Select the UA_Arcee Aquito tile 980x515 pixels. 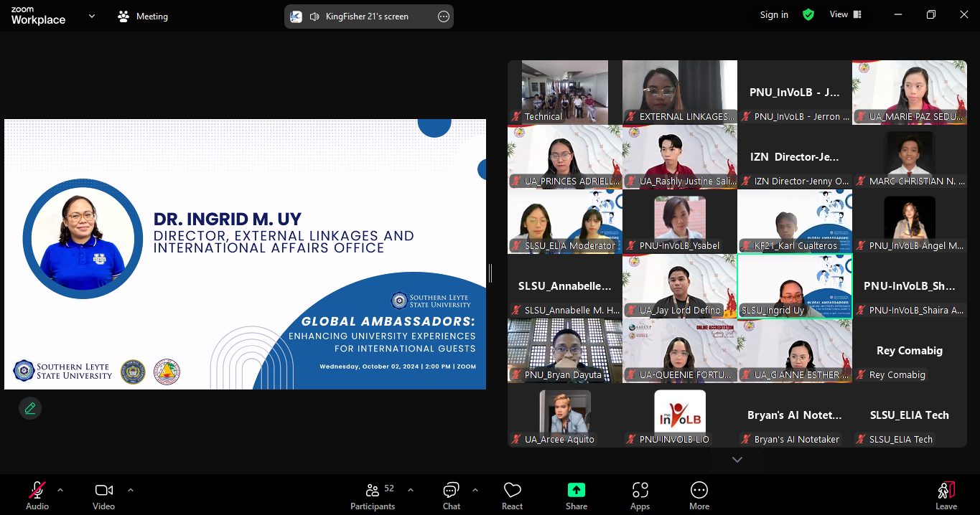pyautogui.click(x=565, y=415)
